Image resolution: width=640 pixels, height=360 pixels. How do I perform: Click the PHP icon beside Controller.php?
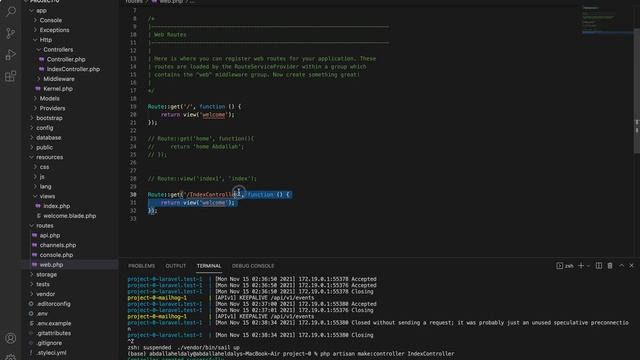(41, 59)
